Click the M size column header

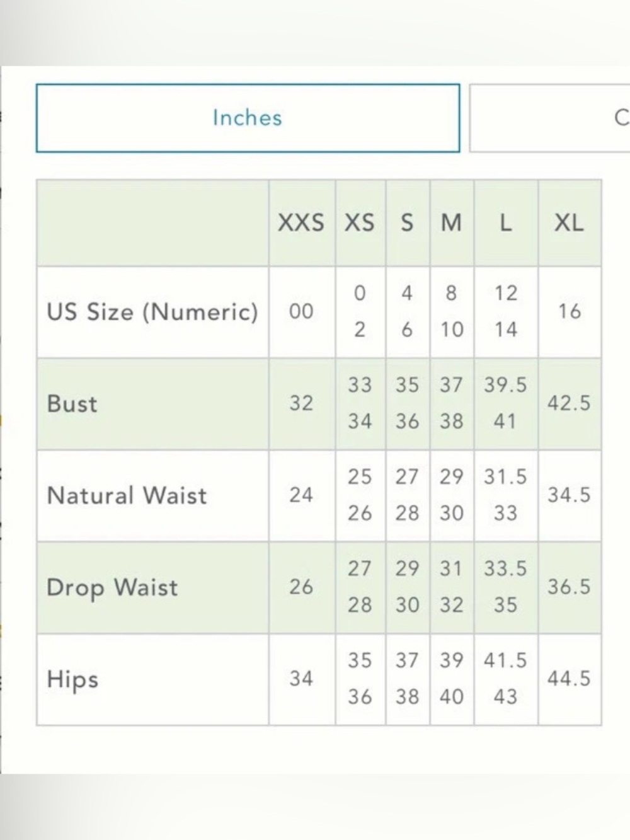451,222
